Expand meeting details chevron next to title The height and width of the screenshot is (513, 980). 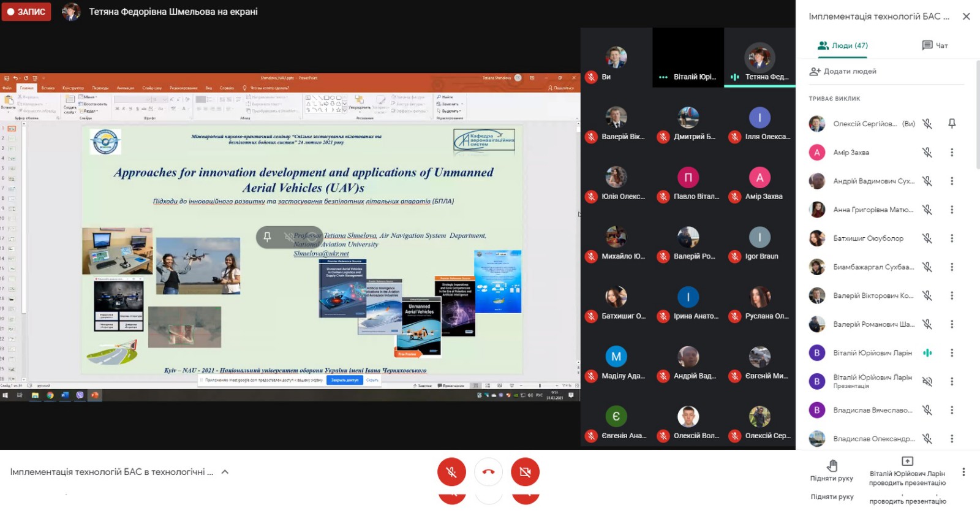pos(225,472)
